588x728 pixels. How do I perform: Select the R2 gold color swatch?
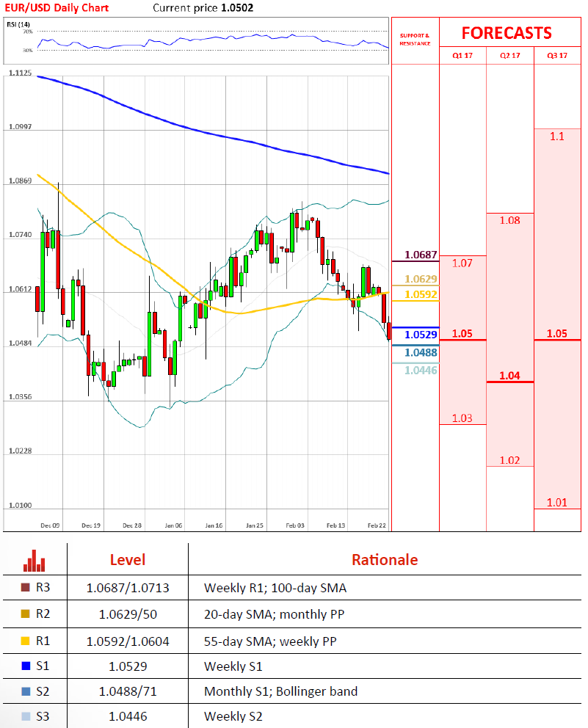click(x=26, y=614)
